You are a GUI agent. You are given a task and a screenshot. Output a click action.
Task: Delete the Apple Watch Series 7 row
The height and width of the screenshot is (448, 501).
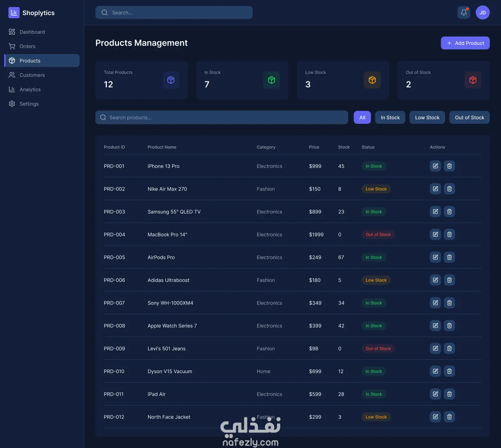tap(449, 326)
